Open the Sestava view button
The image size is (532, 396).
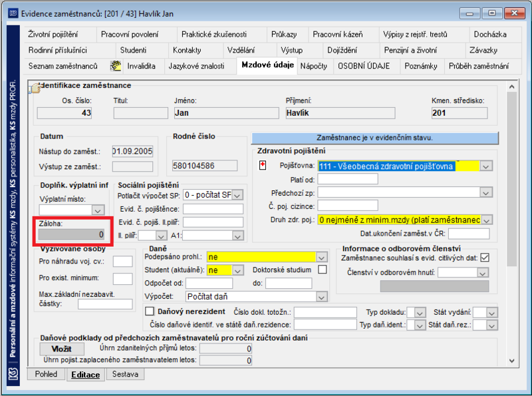125,374
